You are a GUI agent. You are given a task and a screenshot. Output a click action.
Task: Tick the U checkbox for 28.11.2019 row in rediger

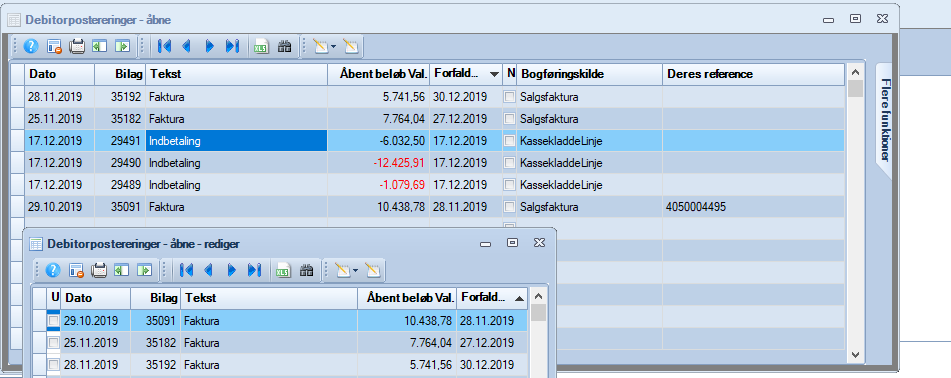tap(54, 365)
